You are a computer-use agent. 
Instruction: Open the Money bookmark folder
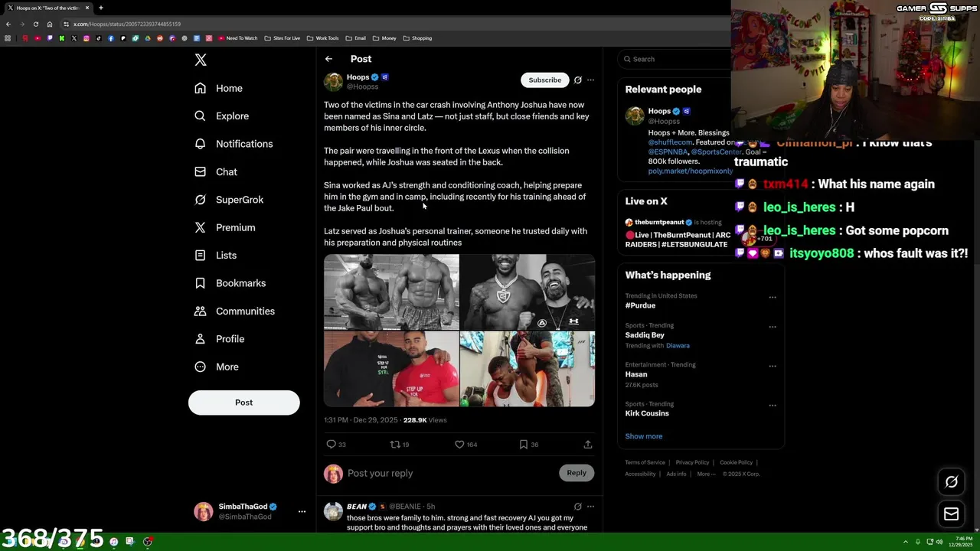point(384,38)
